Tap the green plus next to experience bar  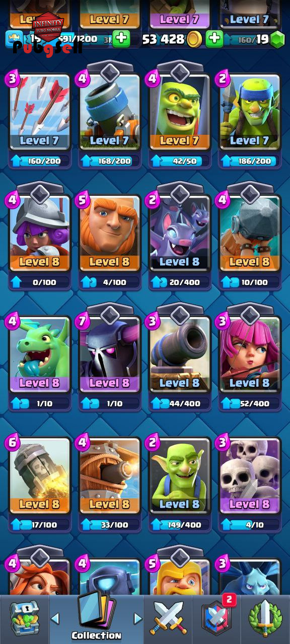[x=121, y=39]
